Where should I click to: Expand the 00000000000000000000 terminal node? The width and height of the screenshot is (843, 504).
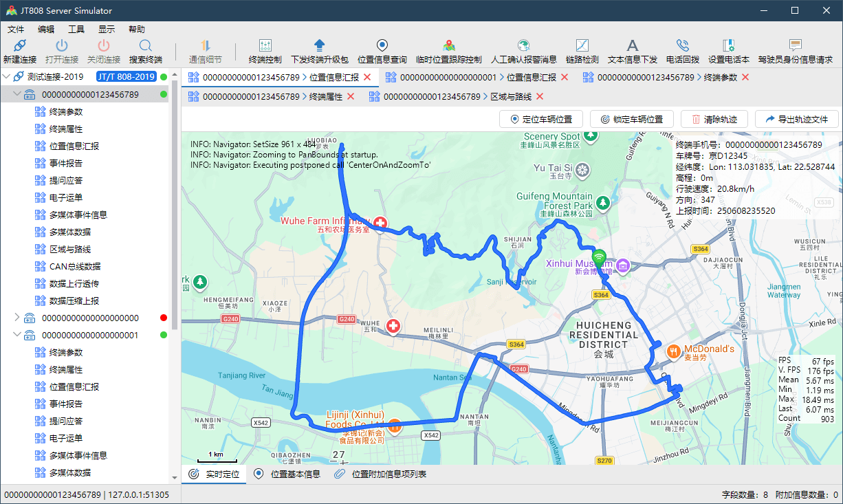click(17, 318)
